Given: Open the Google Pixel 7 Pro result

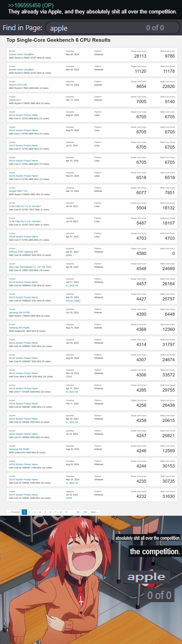Looking at the screenshot, I should 18,191.
